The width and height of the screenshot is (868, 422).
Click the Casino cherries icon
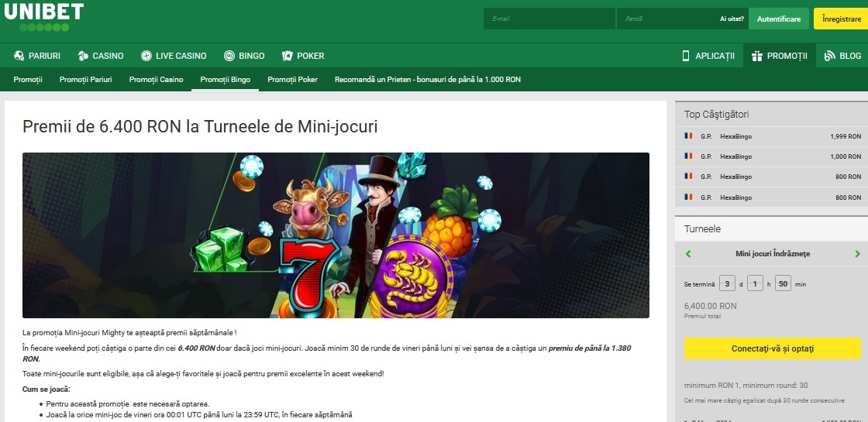coord(83,56)
